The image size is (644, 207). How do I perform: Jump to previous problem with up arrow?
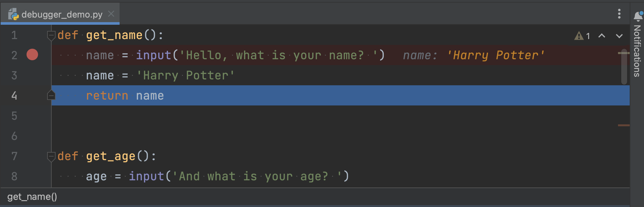point(602,36)
